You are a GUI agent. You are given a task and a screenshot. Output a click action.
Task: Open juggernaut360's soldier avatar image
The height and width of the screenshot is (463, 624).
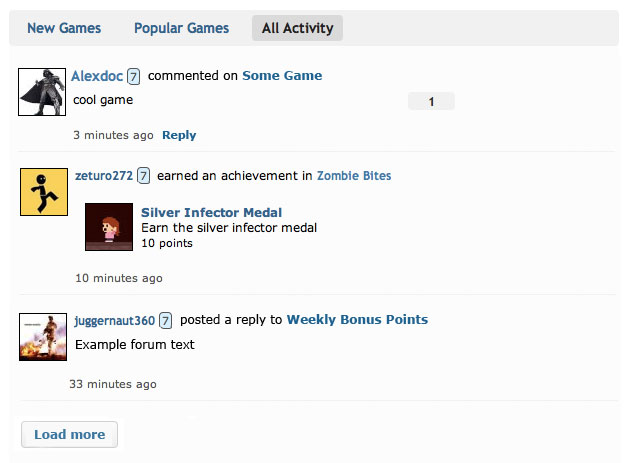[43, 337]
